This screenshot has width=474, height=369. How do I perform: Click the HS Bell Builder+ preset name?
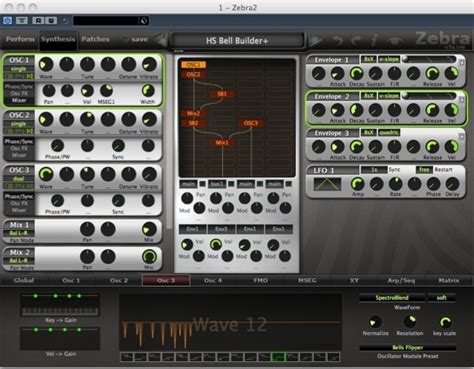[x=237, y=41]
